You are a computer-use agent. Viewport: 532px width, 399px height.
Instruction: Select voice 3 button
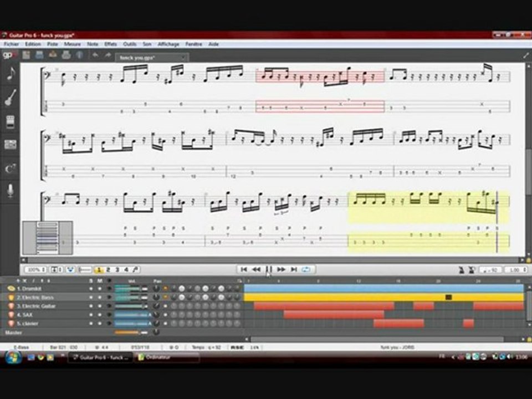(x=117, y=270)
